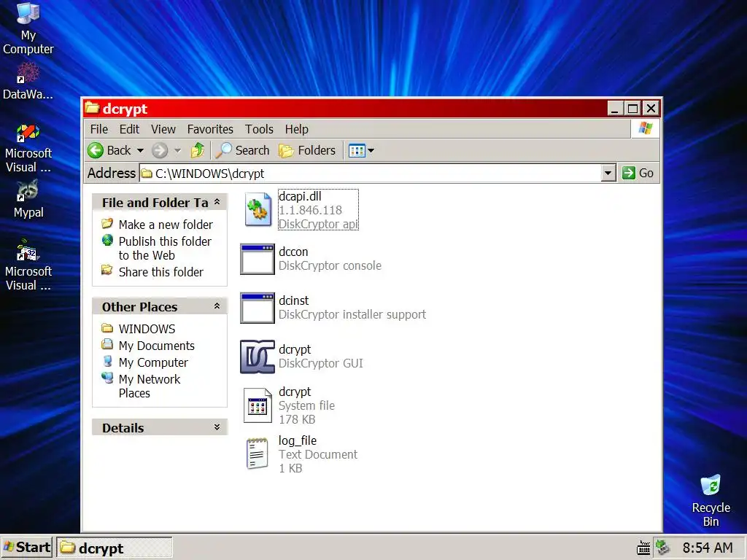747x560 pixels.
Task: Collapse the File and Folder Tasks panel
Action: [217, 202]
